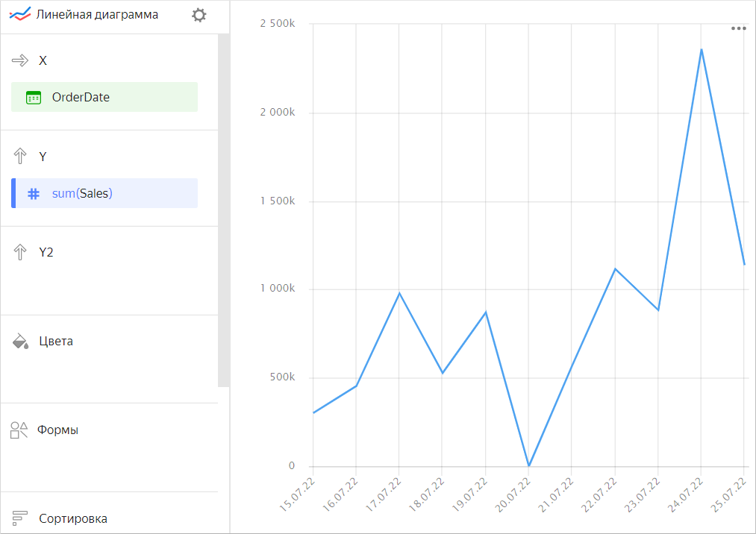Click the Y axis up-arrow icon
This screenshot has height=534, width=756.
20,156
